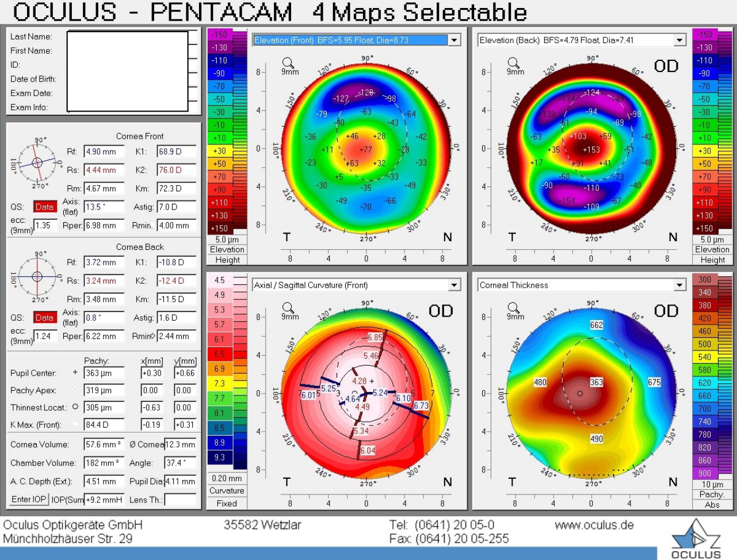This screenshot has width=737, height=560.
Task: Click the Cornea Back K1 field -10.8 D
Action: coord(177,262)
